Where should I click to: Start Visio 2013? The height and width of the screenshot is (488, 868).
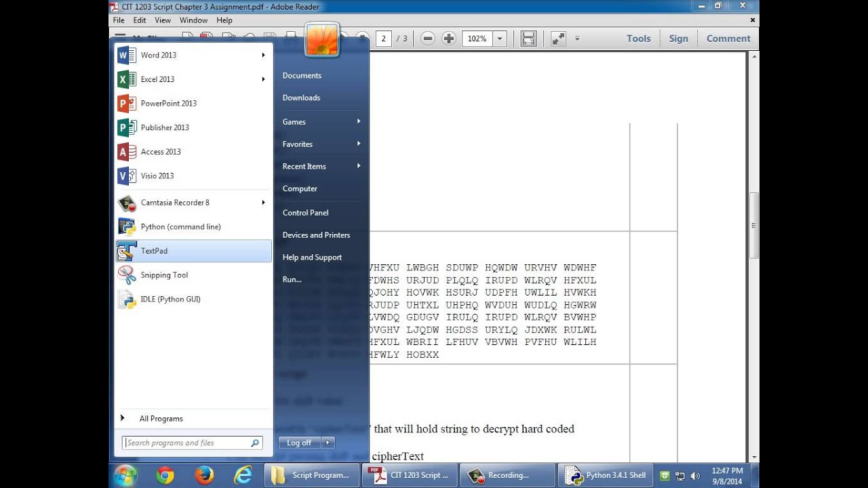193,176
